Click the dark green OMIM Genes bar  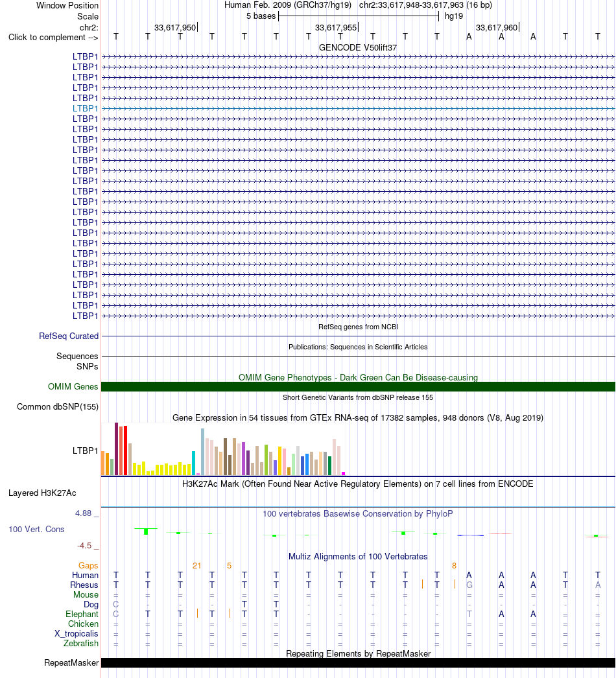pos(358,386)
